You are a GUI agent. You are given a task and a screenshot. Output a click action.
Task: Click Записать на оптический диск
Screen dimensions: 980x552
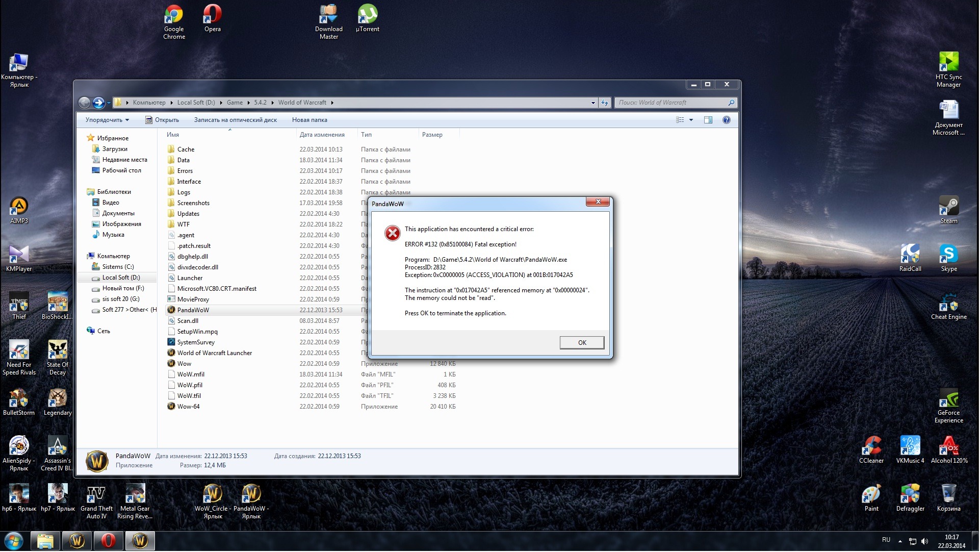pyautogui.click(x=236, y=120)
